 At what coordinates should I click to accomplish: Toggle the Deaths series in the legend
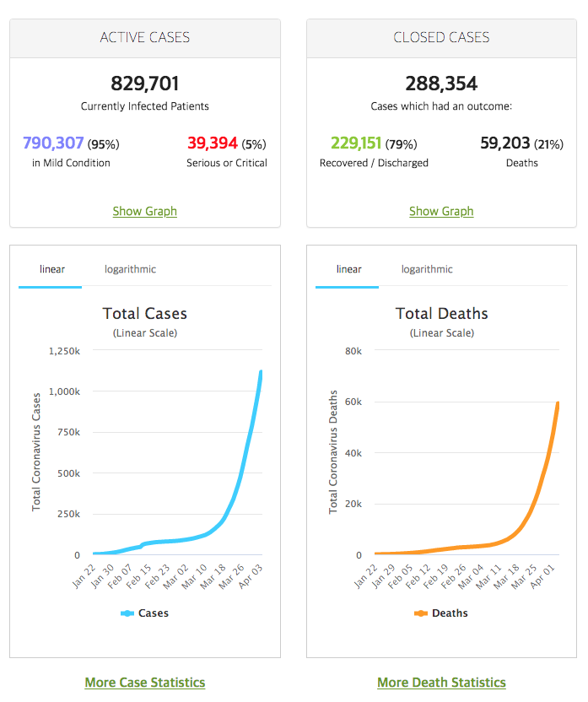tap(440, 613)
